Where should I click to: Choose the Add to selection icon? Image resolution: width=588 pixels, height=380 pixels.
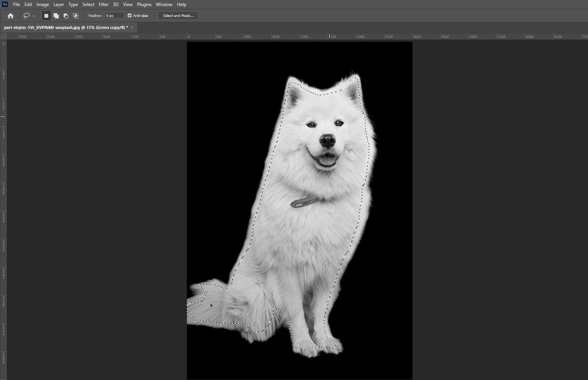coord(56,16)
